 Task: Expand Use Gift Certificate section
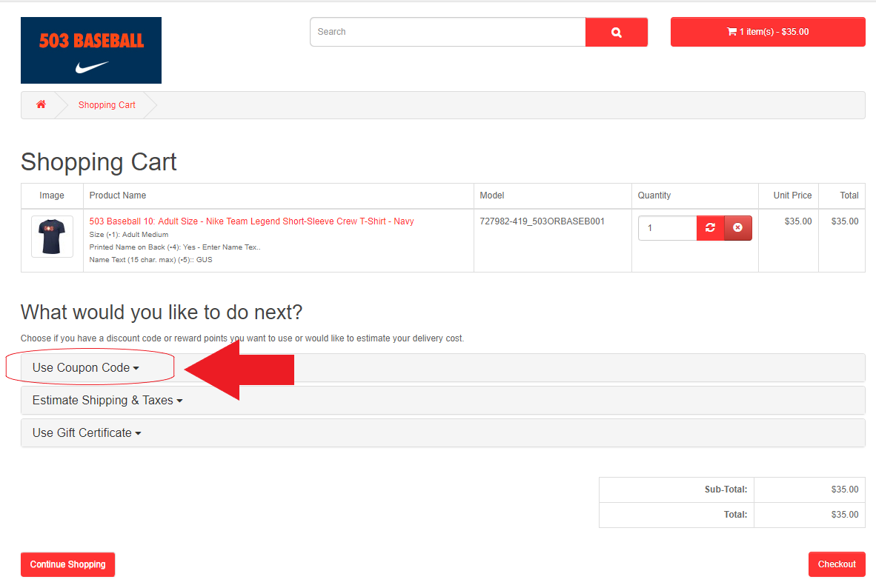click(x=87, y=432)
